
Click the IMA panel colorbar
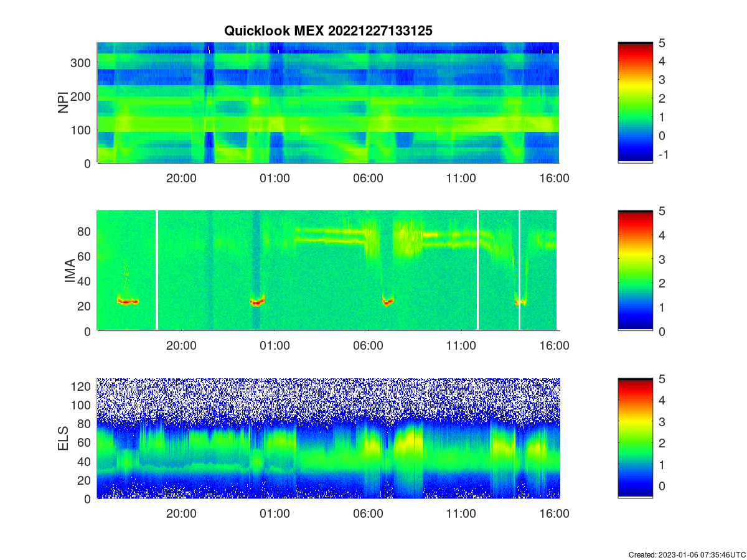(635, 271)
